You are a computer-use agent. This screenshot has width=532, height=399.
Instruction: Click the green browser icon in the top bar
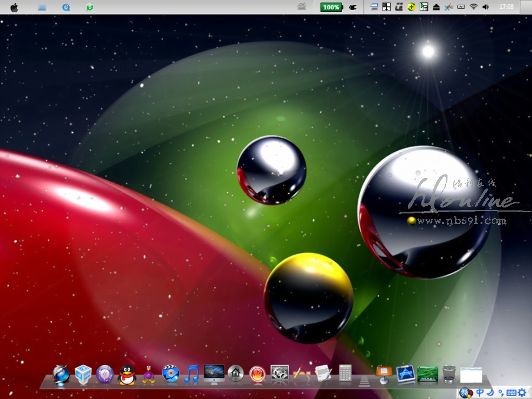pos(89,8)
